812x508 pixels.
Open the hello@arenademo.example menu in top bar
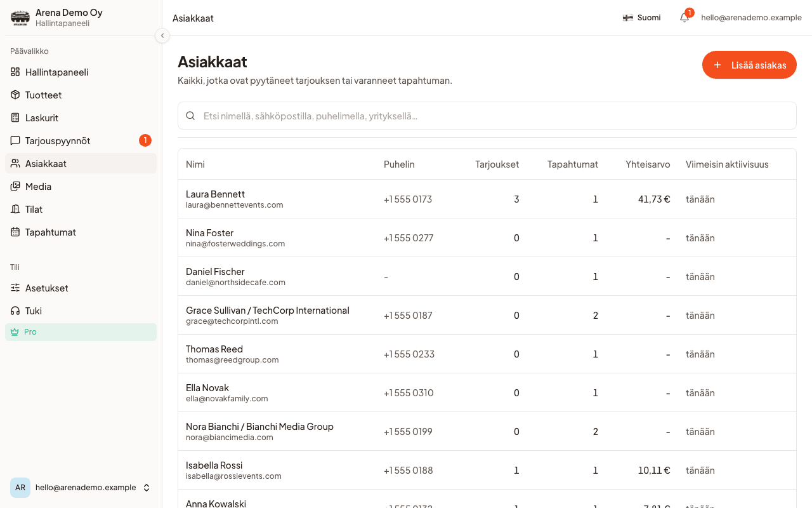click(x=751, y=18)
